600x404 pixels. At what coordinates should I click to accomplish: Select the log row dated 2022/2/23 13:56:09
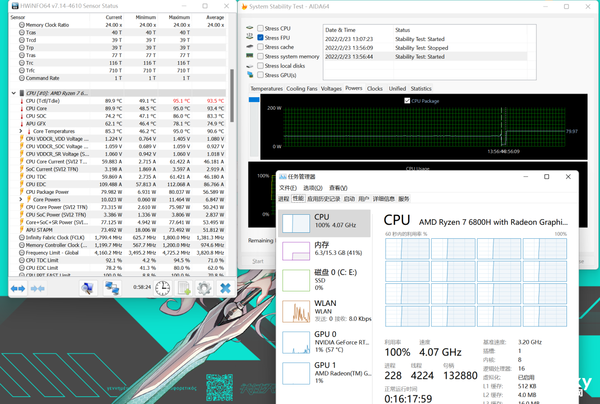[x=426, y=48]
